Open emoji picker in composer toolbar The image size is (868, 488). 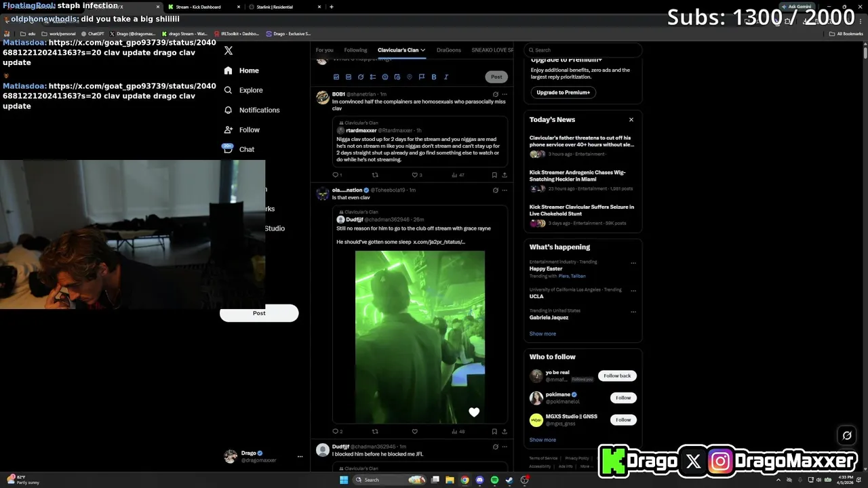tap(384, 77)
